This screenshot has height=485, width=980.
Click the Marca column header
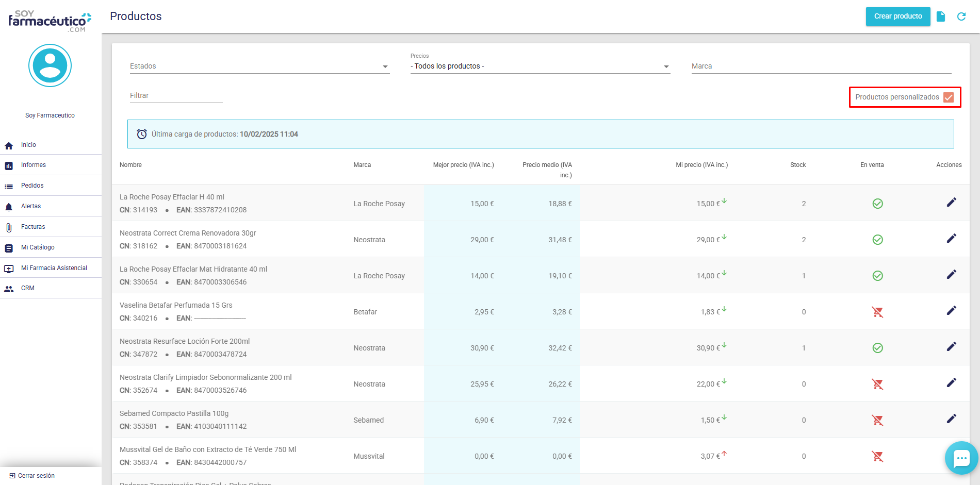(x=362, y=165)
